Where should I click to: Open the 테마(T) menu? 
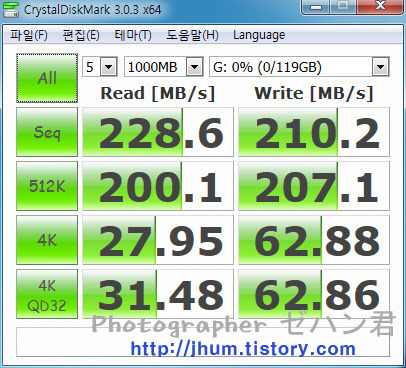[x=133, y=35]
